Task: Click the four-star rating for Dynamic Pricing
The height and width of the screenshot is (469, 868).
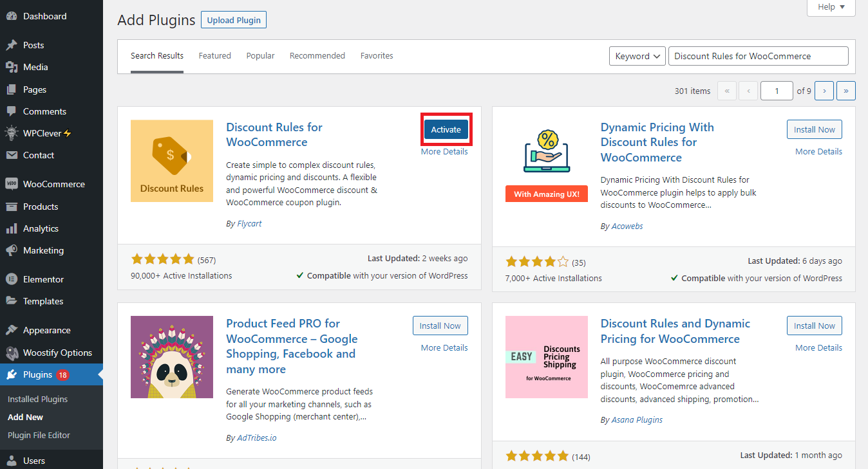Action: [537, 262]
